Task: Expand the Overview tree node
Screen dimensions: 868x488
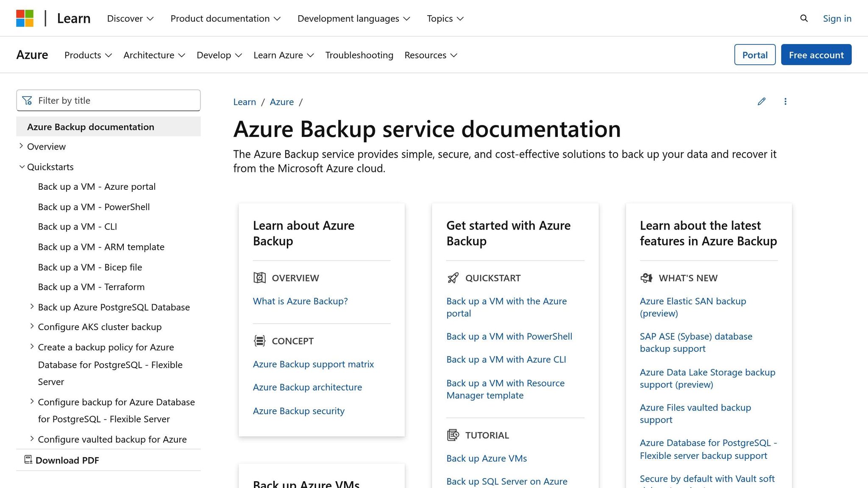Action: 21,146
